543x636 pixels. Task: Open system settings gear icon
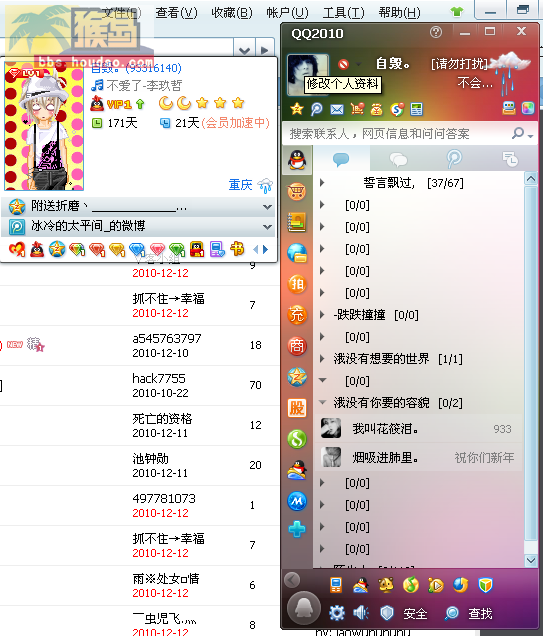pyautogui.click(x=337, y=613)
